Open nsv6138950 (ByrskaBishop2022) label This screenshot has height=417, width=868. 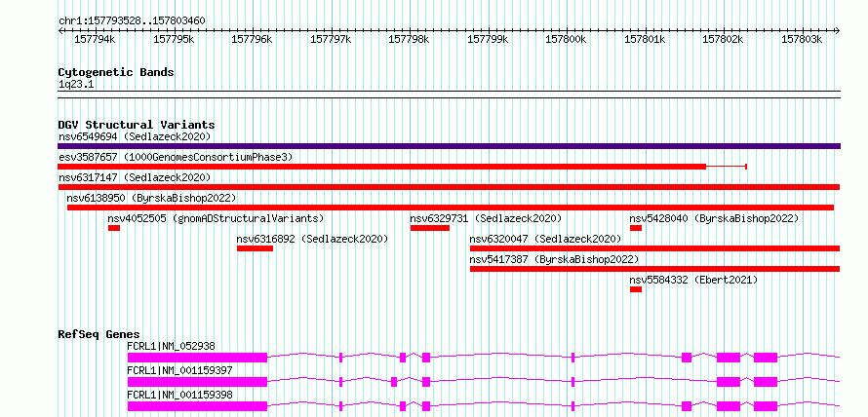(x=151, y=198)
